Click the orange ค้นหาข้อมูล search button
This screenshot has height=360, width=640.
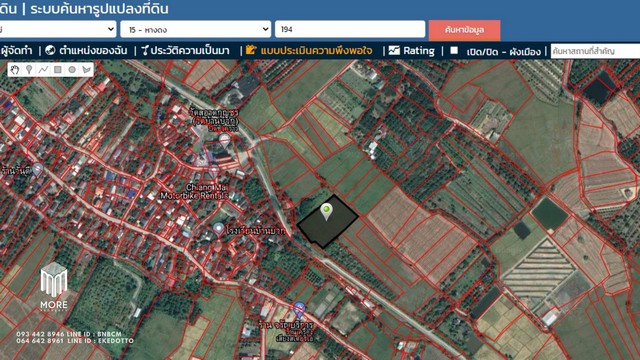(x=464, y=30)
